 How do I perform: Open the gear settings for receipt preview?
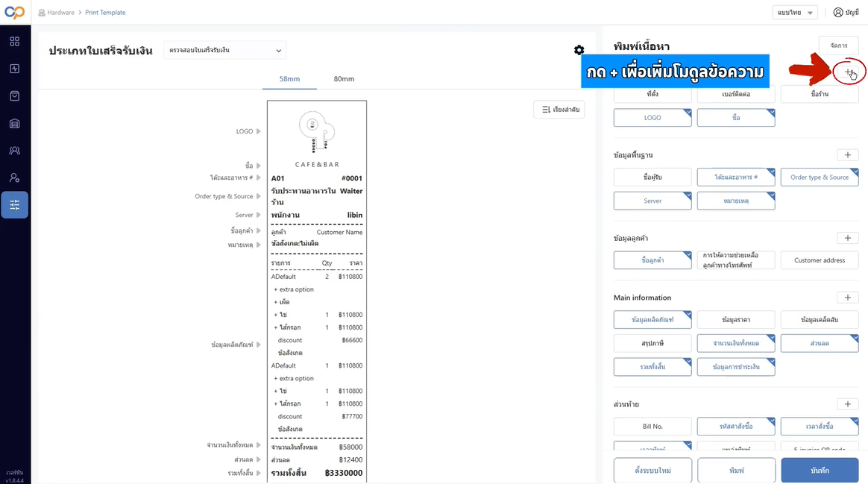[x=579, y=51]
